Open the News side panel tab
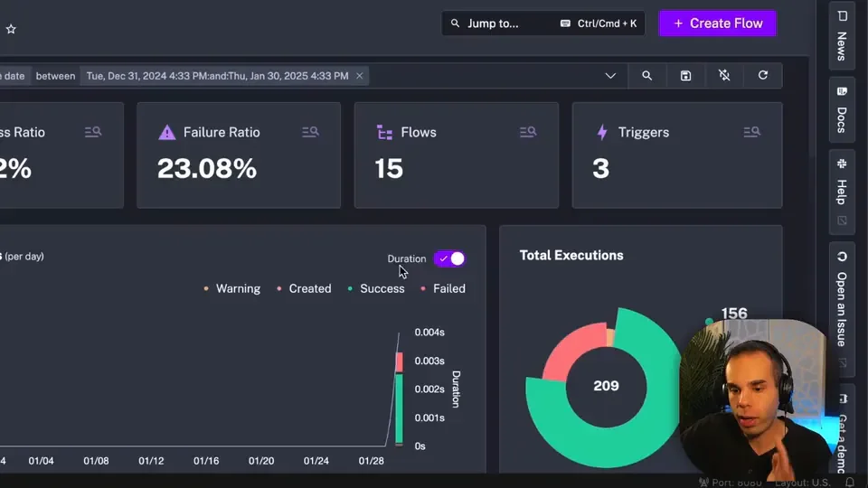Image resolution: width=868 pixels, height=488 pixels. coord(842,35)
